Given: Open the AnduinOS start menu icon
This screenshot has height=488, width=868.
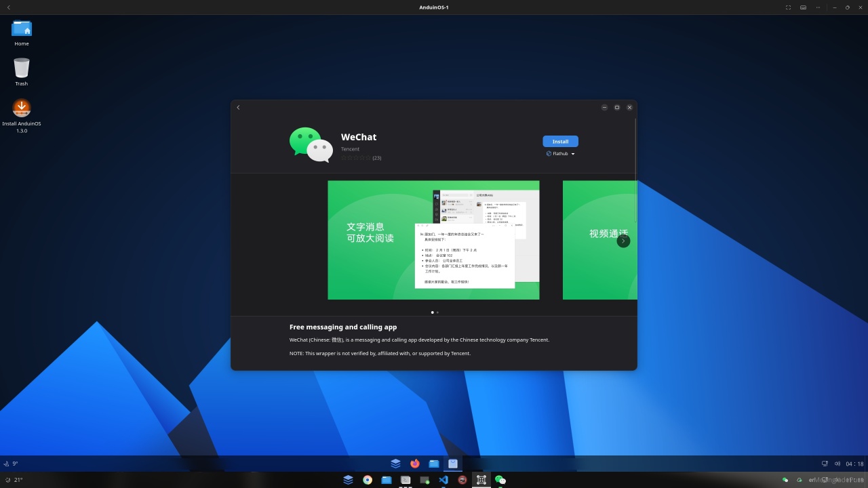Looking at the screenshot, I should pos(395,464).
